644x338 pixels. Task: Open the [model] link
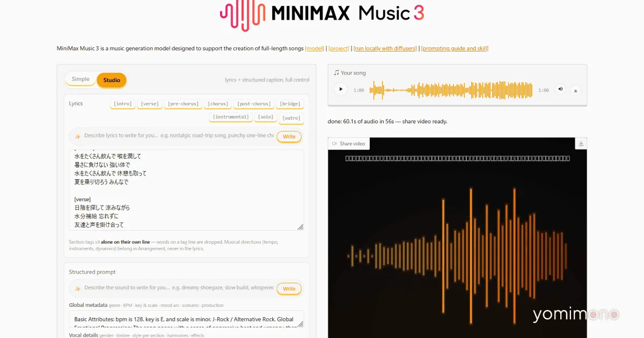[x=314, y=48]
